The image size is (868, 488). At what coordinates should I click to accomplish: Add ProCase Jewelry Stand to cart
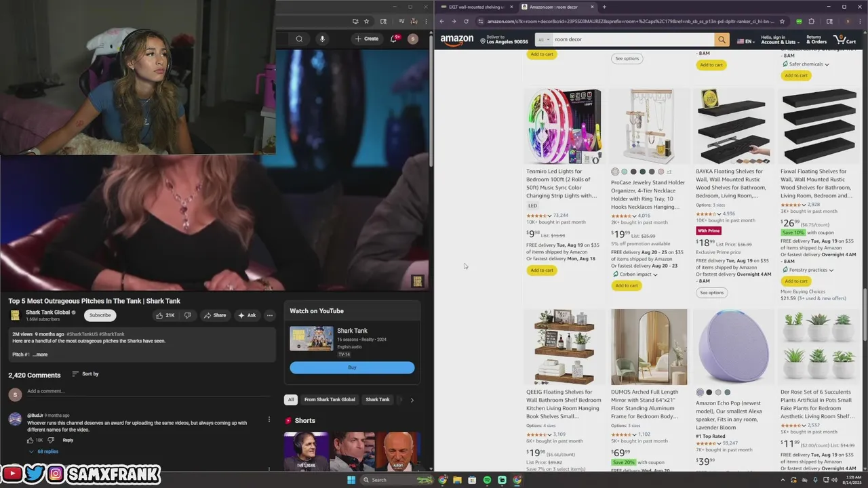pos(627,285)
